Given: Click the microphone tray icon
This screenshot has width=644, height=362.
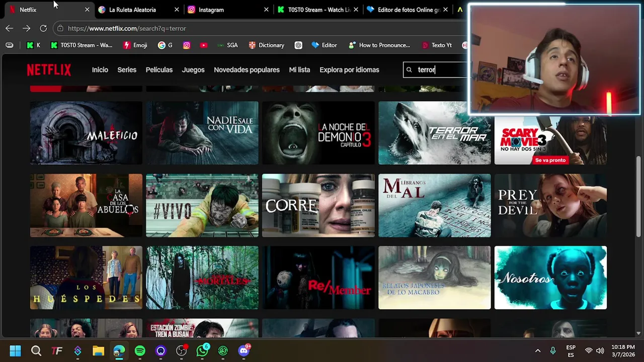Looking at the screenshot, I should pos(553,351).
